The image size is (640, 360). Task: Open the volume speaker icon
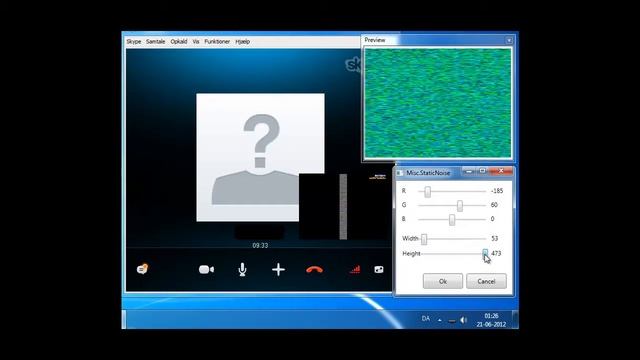tap(463, 320)
